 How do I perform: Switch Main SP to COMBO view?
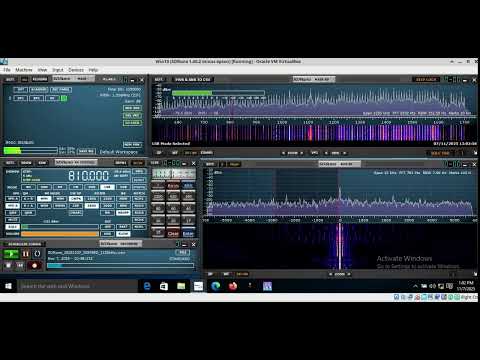(207, 153)
